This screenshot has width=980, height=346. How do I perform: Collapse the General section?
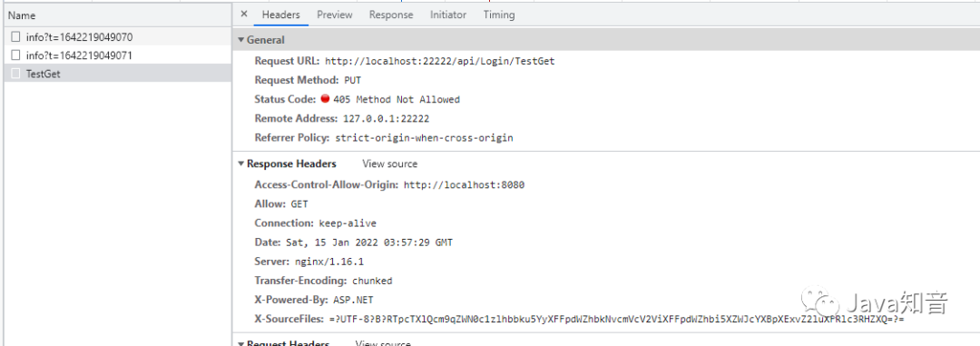241,40
